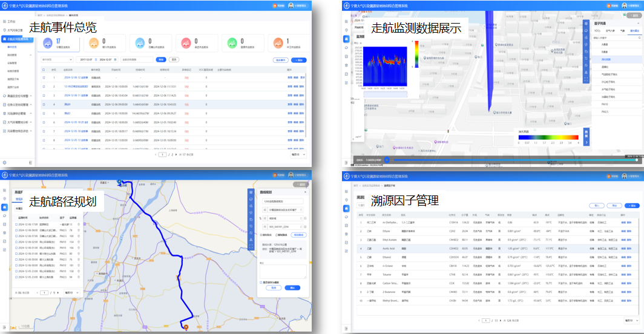644x334 pixels.
Task: Switch to the VOCs tab in factor list
Action: coord(597,31)
